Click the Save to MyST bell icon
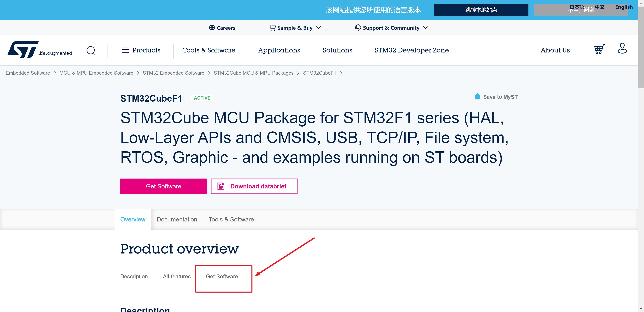The height and width of the screenshot is (312, 644). point(477,97)
